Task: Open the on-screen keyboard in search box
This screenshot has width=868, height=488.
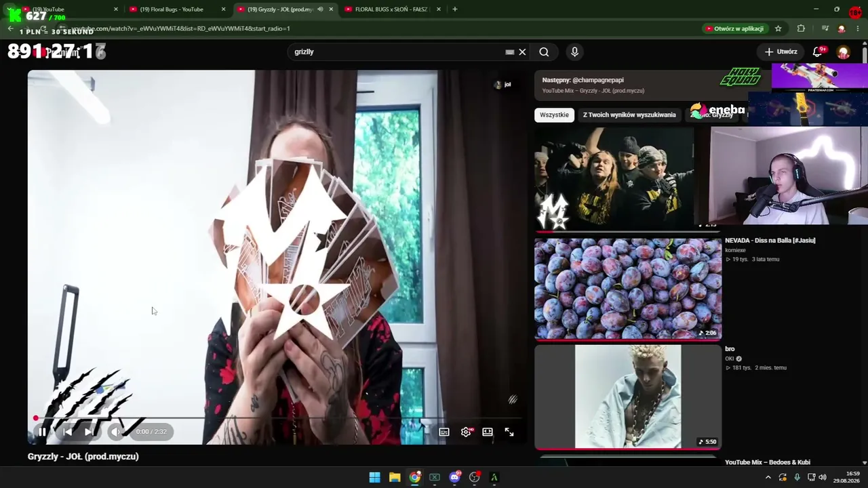Action: [510, 52]
